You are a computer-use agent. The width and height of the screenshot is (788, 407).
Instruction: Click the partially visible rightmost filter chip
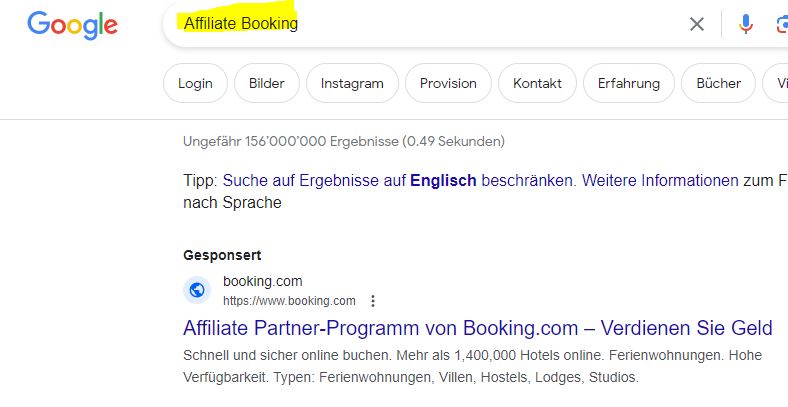(x=777, y=83)
